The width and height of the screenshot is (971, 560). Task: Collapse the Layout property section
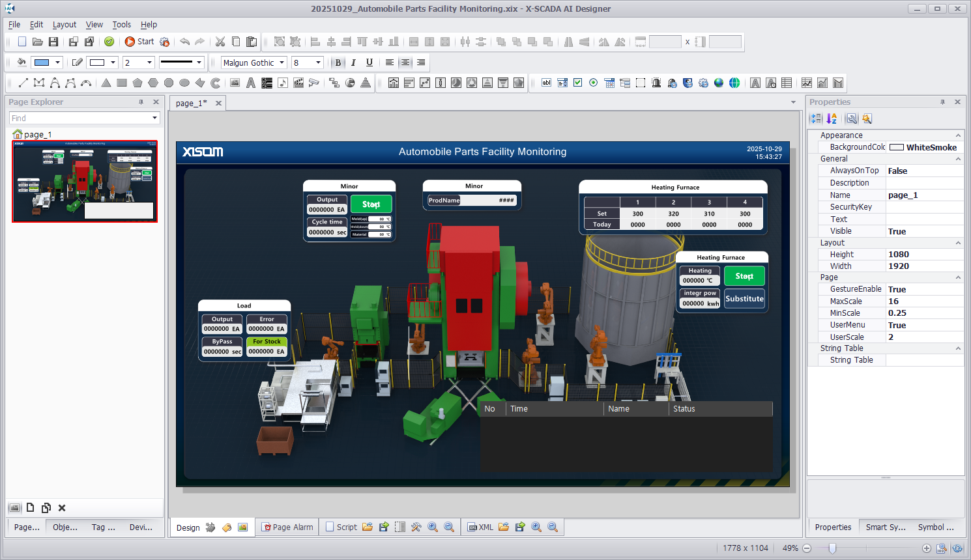[x=958, y=243]
